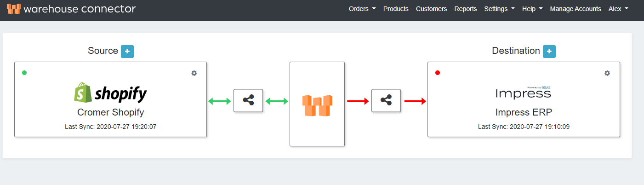644x185 pixels.
Task: Click the green status dot on Shopify
Action: pyautogui.click(x=24, y=73)
